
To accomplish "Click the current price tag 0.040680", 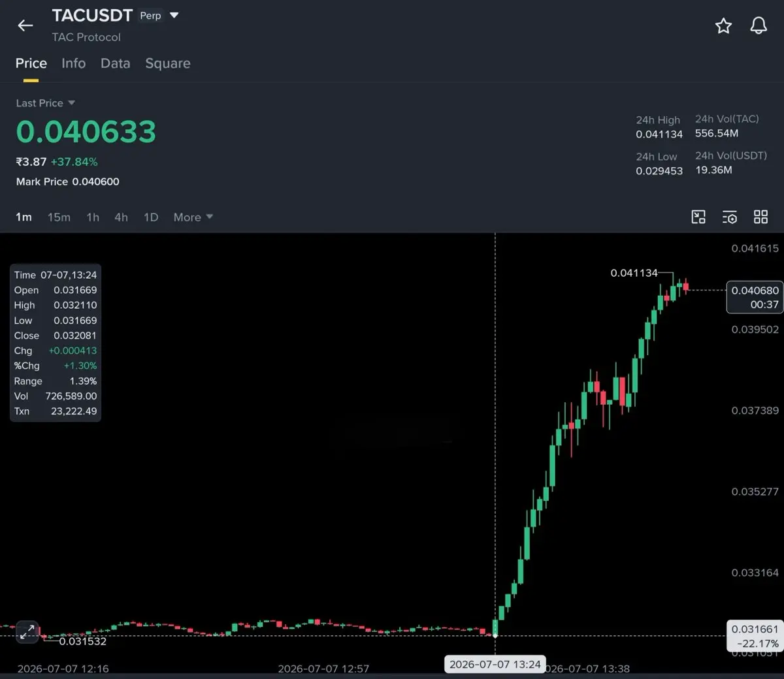I will tap(755, 297).
